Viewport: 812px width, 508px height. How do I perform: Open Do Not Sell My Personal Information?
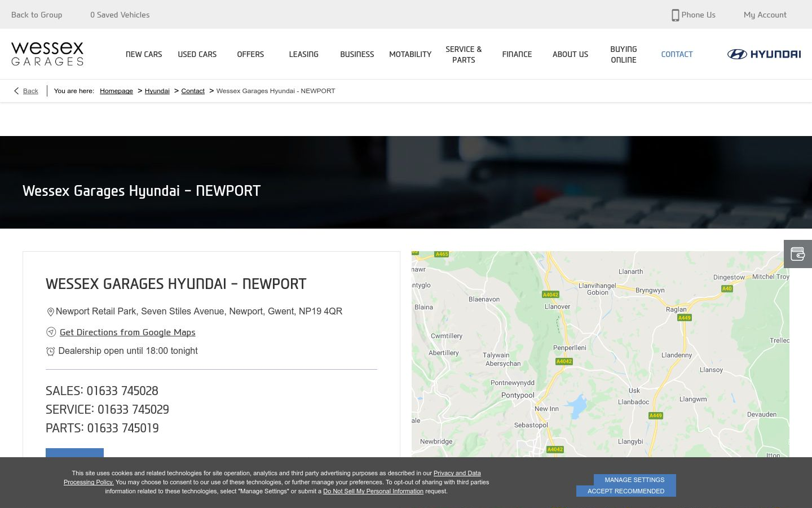coord(373,491)
